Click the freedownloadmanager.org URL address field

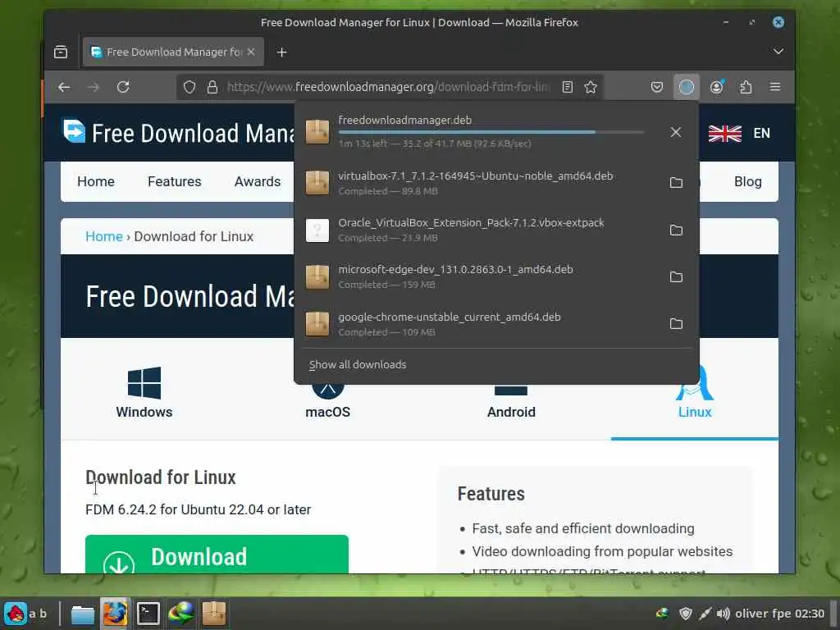point(388,87)
